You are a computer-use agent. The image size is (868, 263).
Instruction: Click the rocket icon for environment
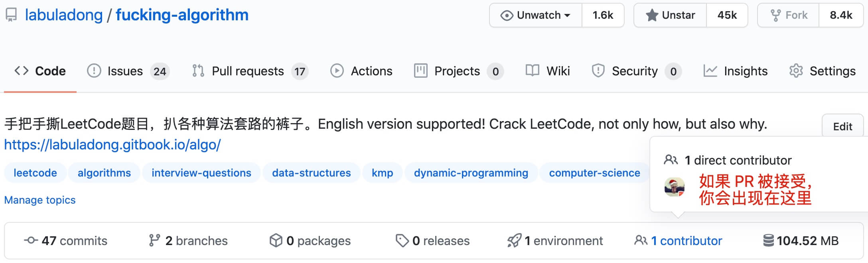pos(514,240)
